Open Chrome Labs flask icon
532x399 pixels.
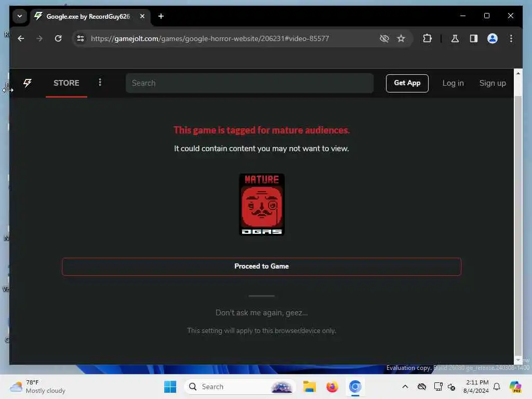click(455, 38)
